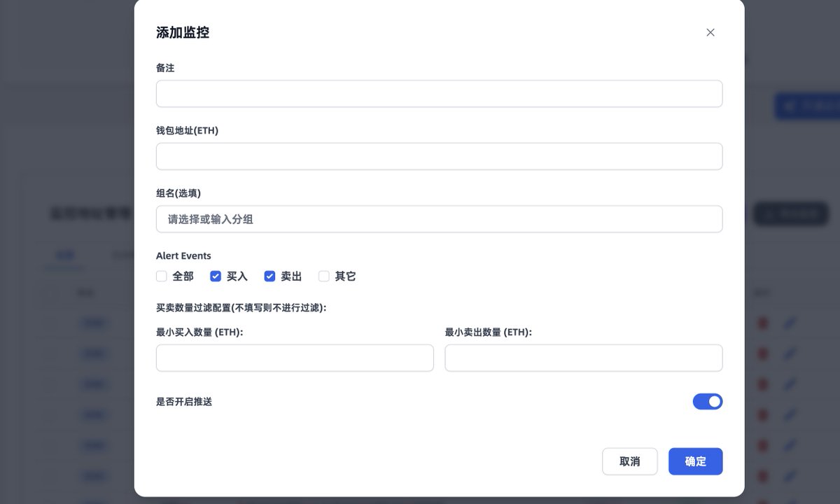Click the 取消 button
The image size is (840, 504).
coord(630,461)
